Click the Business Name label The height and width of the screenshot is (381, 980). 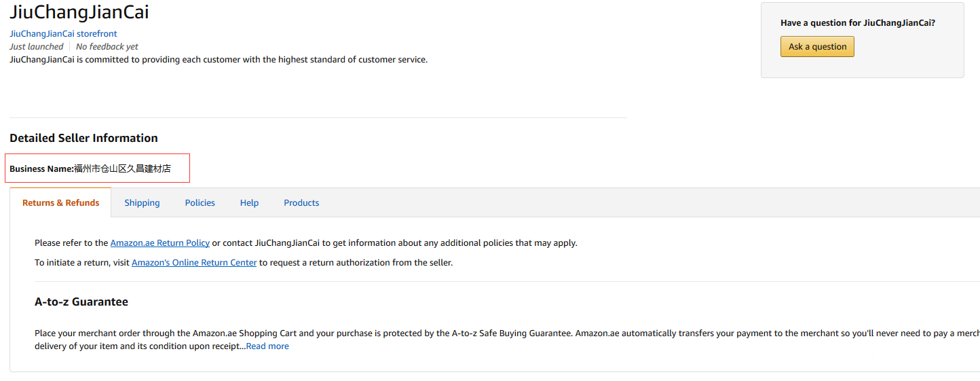click(41, 168)
